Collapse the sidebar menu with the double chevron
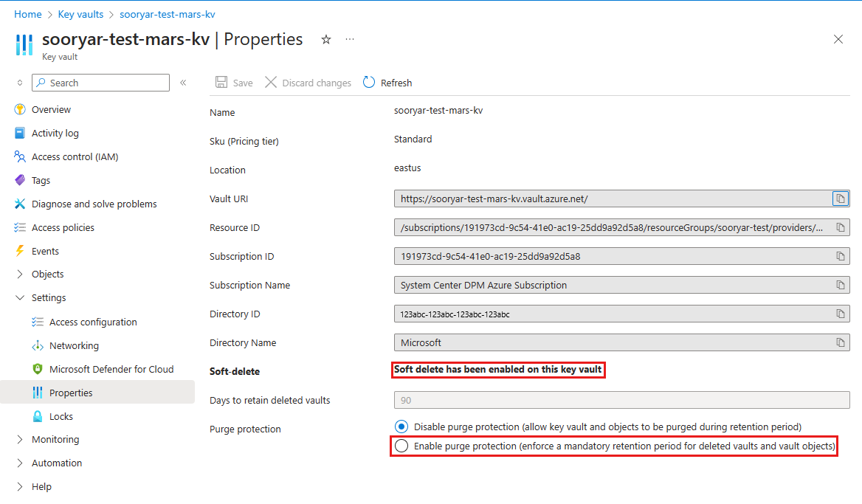This screenshot has width=862, height=504. tap(183, 83)
